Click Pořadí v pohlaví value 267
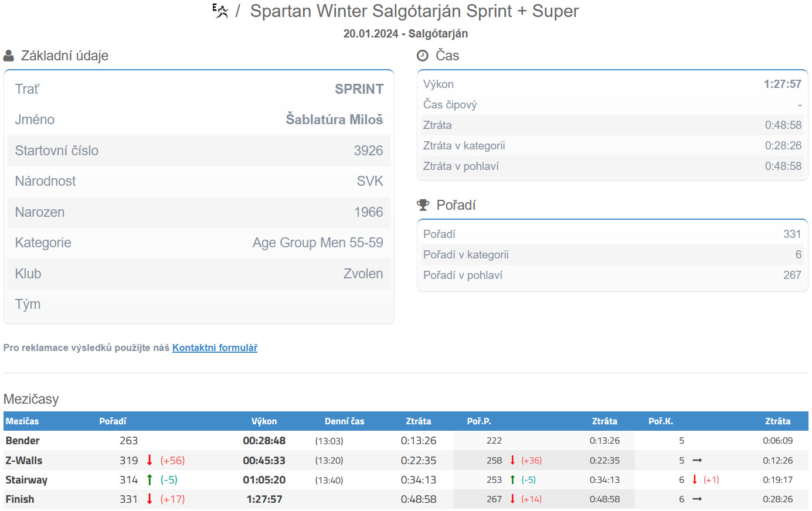This screenshot has height=511, width=812. 792,275
